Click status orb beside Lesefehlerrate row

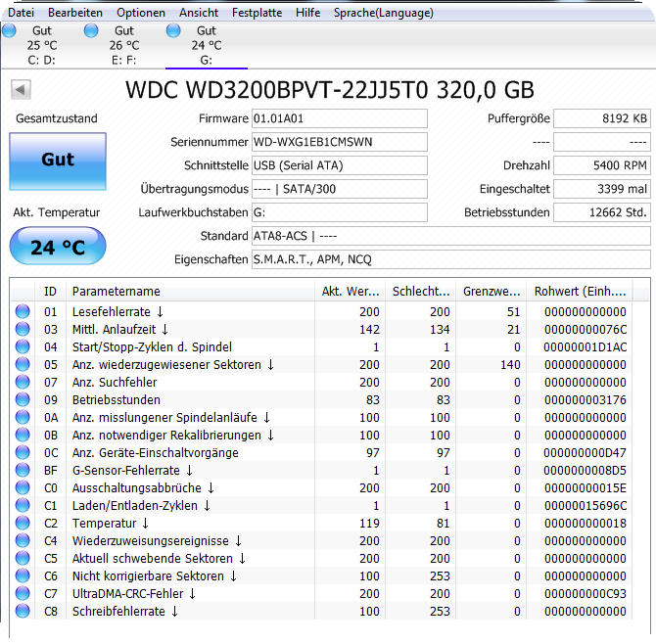(23, 312)
